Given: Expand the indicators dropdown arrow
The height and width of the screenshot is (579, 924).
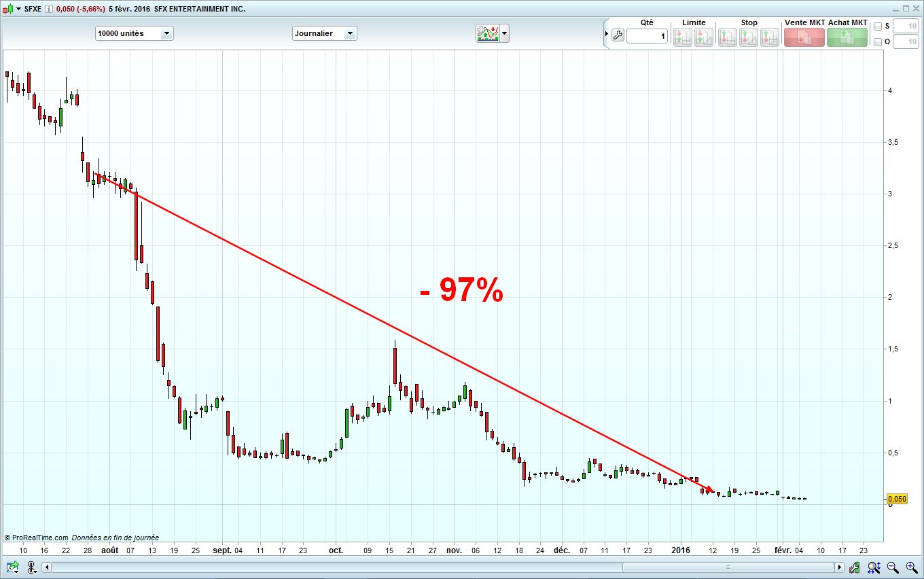Looking at the screenshot, I should (505, 33).
